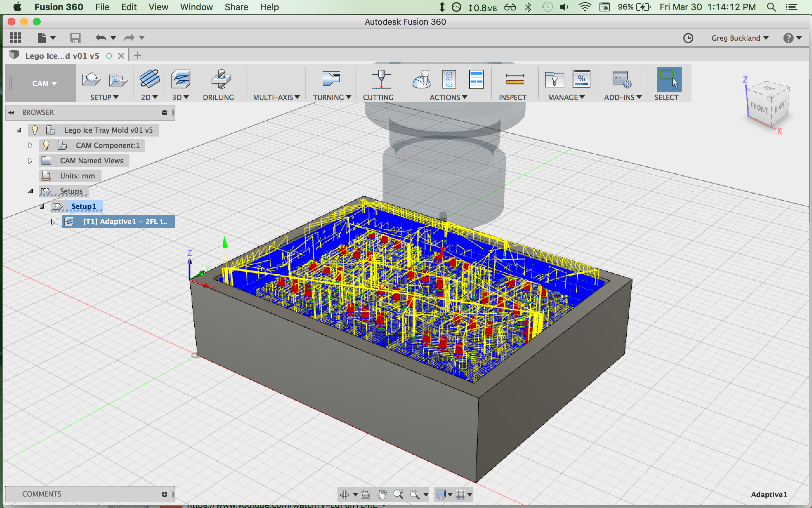Close the Lego Ice document tab
812x508 pixels.
pyautogui.click(x=121, y=56)
